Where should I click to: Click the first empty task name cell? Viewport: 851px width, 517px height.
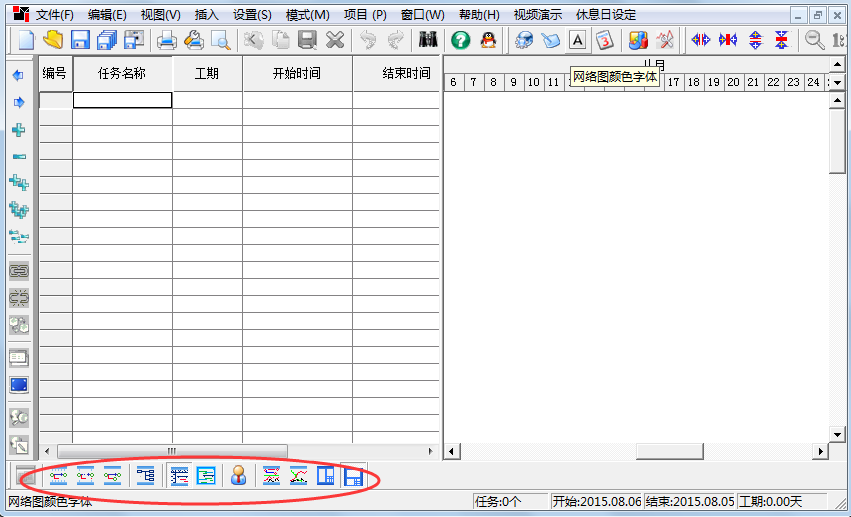122,100
